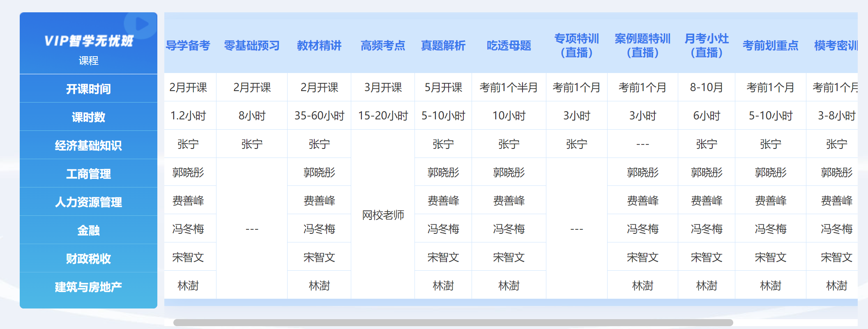Click the 5月开课 cell under 真题解析
868x329 pixels.
coord(443,87)
